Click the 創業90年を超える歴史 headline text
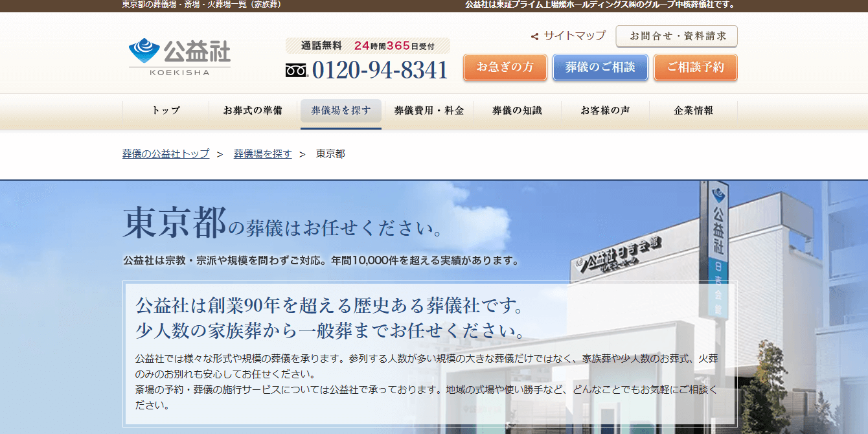 [x=330, y=304]
